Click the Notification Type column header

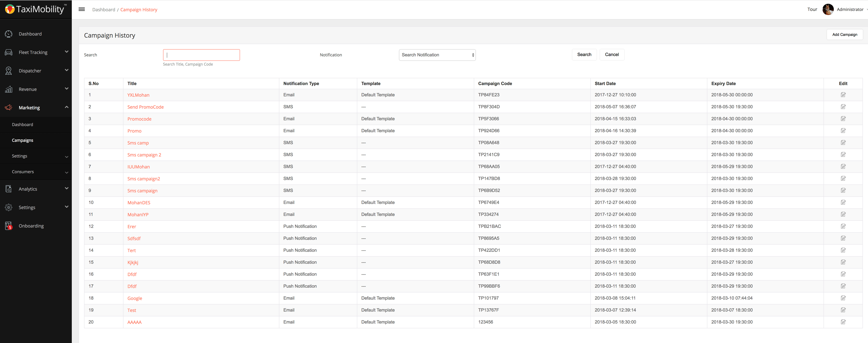click(301, 84)
